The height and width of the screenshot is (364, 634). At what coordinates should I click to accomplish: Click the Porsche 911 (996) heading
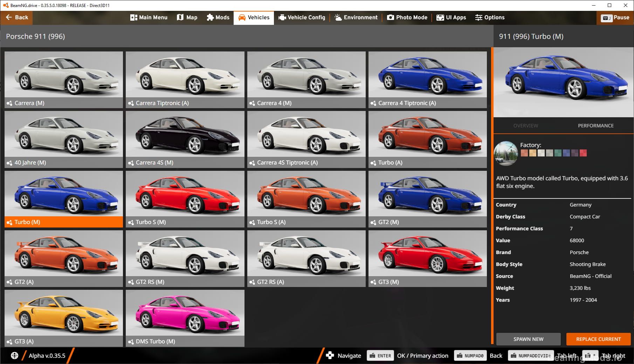[35, 36]
